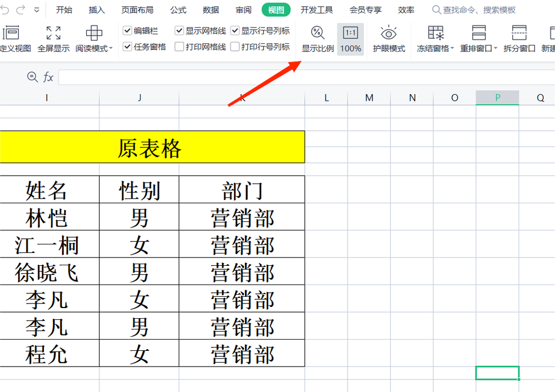555x392 pixels.
Task: Enable 打印网格线 checkbox
Action: click(179, 46)
